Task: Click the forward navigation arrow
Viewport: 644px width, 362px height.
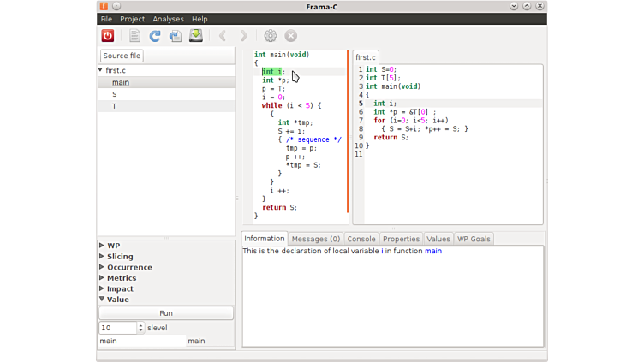Action: pos(244,36)
